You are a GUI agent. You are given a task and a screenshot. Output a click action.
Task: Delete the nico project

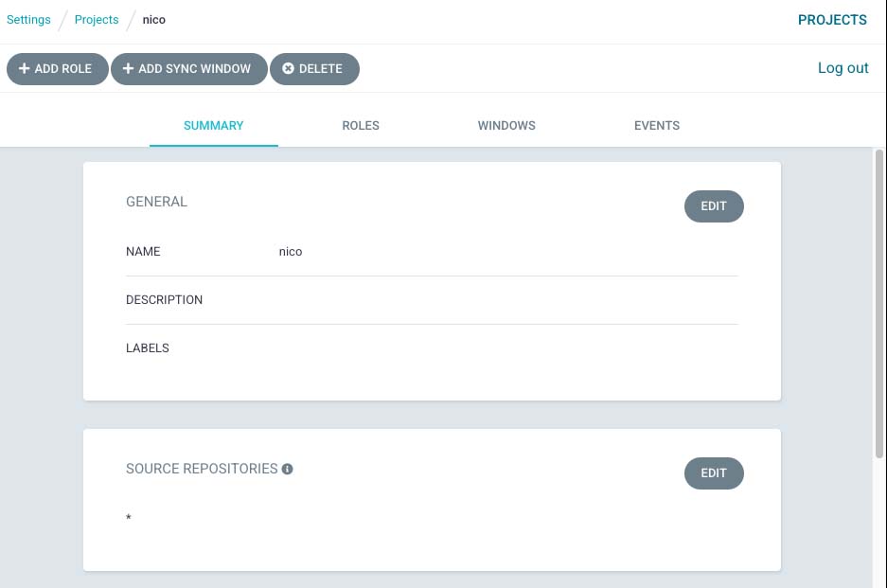[x=314, y=69]
